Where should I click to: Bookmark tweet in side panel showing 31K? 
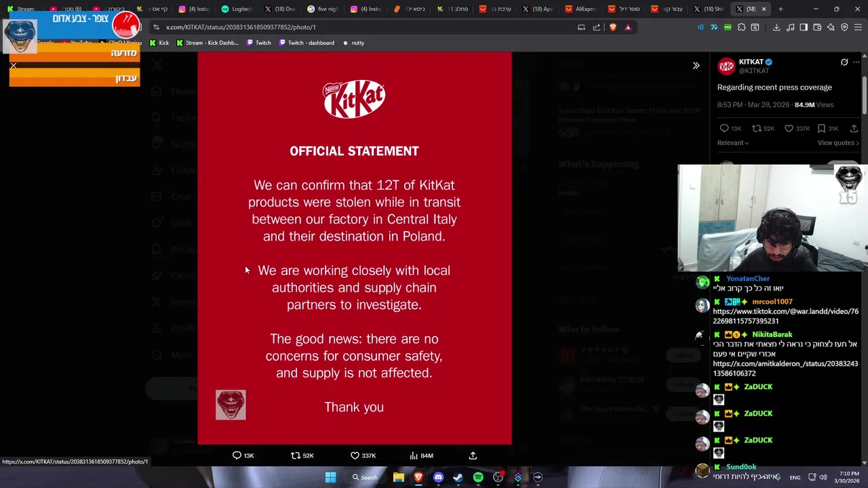click(821, 128)
